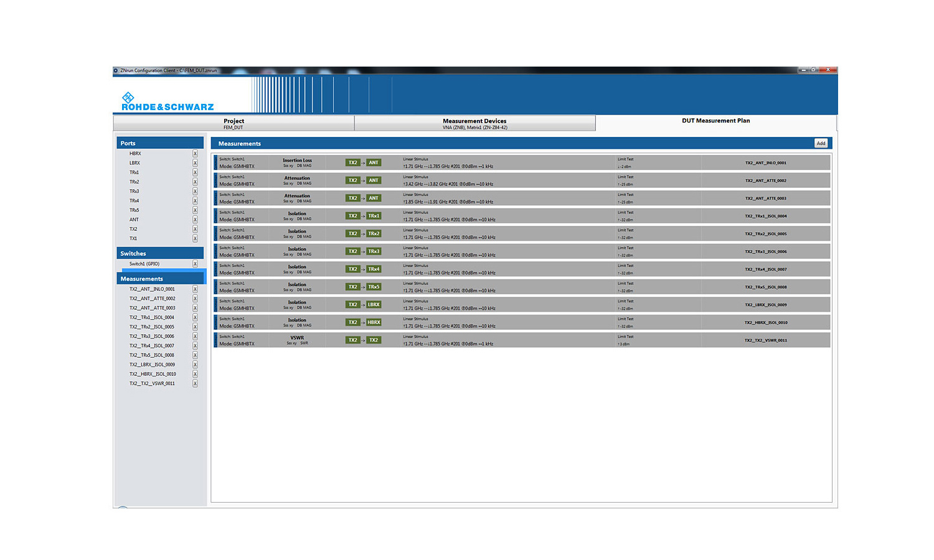Click the X next to port TRx4

coord(195,200)
